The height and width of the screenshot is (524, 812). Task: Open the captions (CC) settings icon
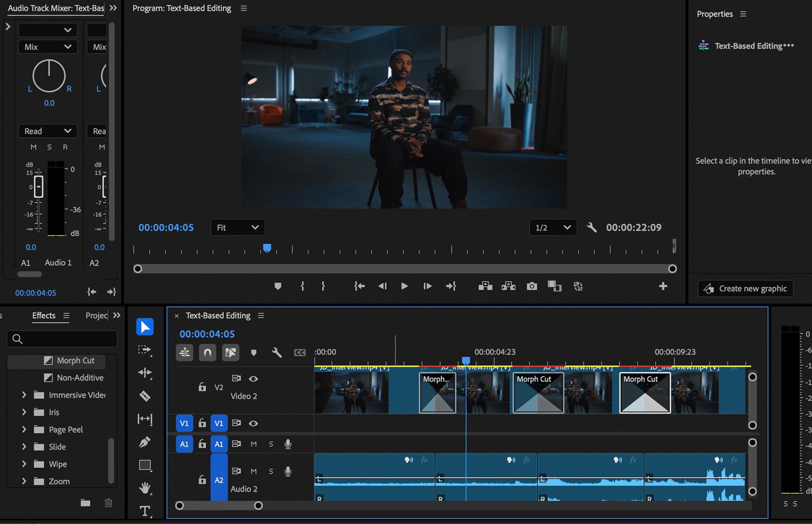click(x=300, y=353)
